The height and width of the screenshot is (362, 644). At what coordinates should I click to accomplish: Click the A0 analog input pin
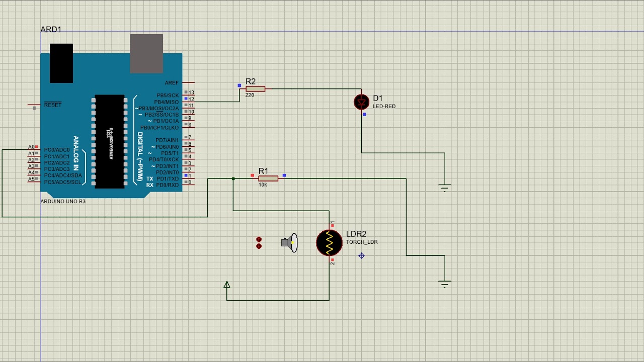click(x=33, y=147)
